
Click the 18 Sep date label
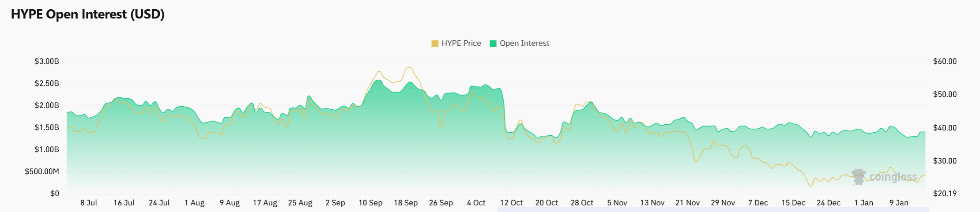tap(406, 203)
